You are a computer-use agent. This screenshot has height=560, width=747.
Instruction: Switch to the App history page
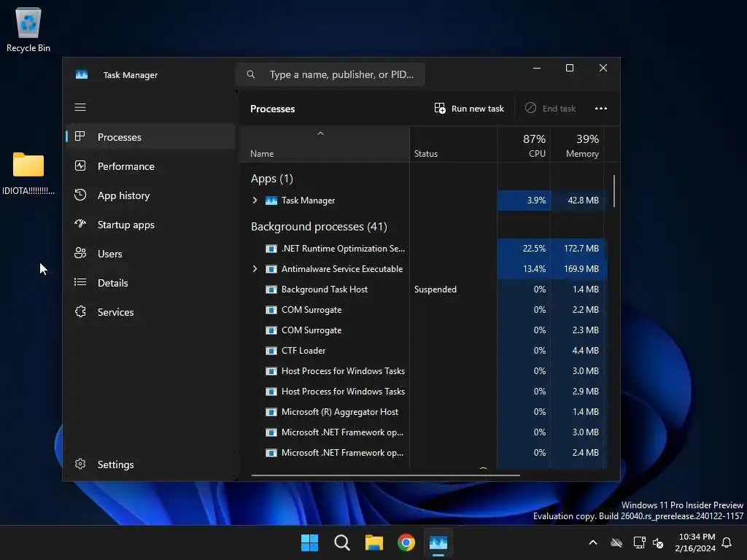click(150, 195)
